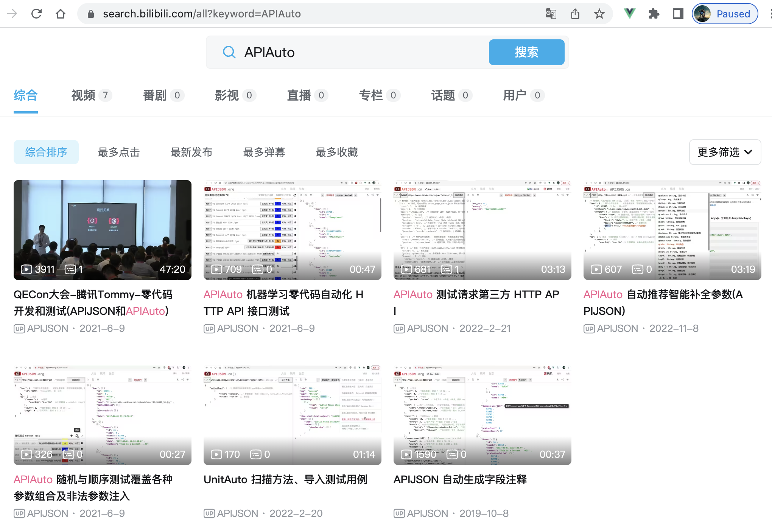Click the magnifying glass search icon
The image size is (772, 532).
[229, 52]
